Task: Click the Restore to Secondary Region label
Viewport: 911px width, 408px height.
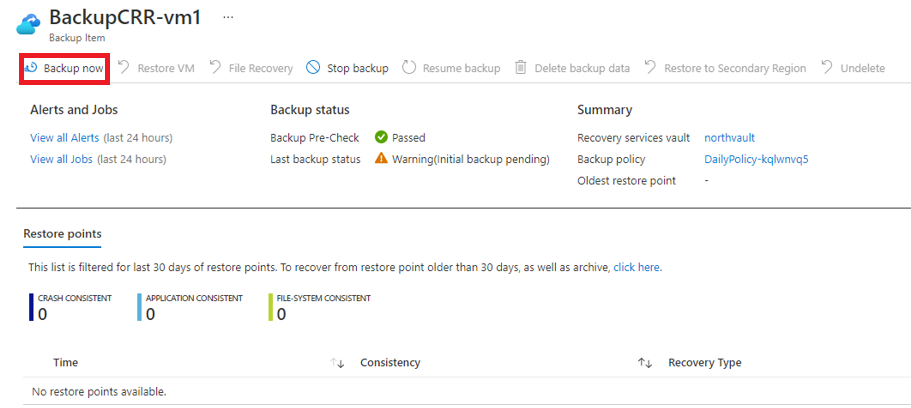Action: (735, 68)
